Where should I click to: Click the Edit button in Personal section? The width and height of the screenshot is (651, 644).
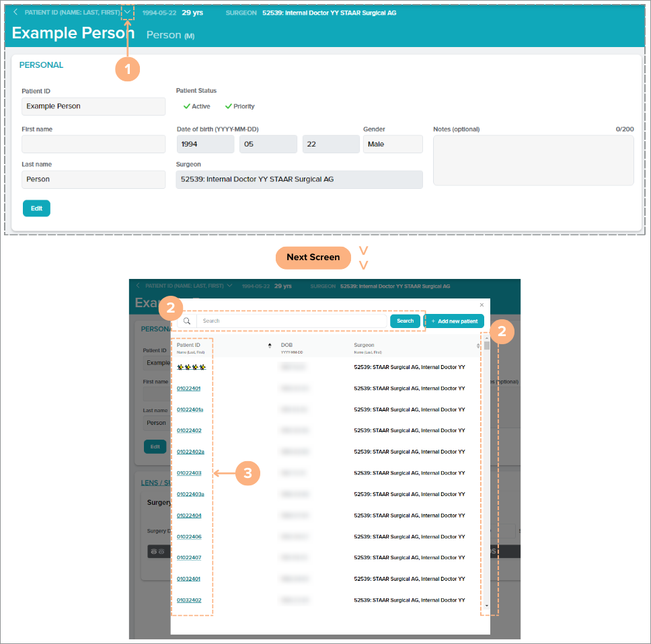(x=36, y=208)
